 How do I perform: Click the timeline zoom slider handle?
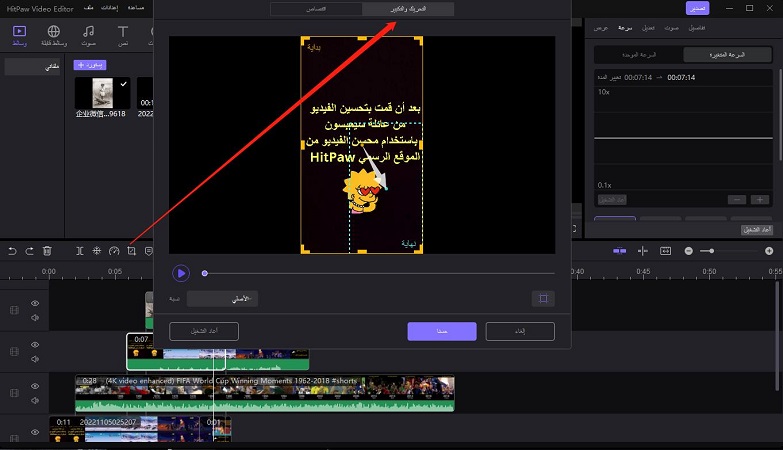point(712,251)
